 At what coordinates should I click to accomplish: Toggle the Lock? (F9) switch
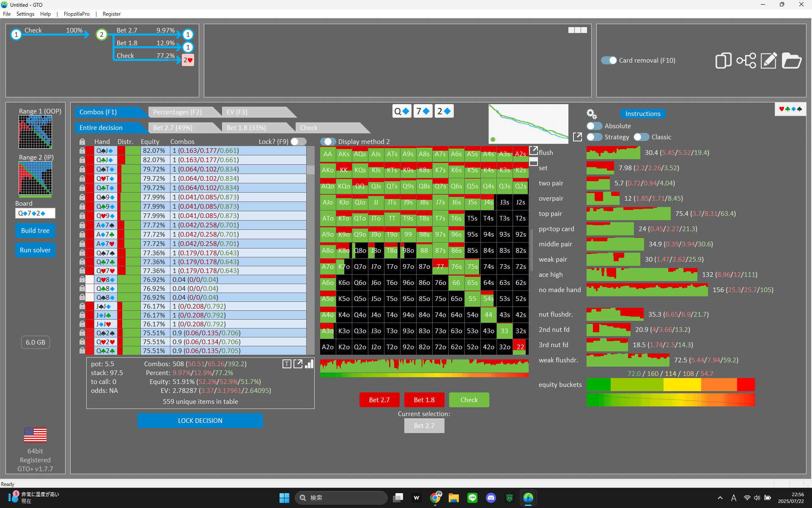[x=298, y=142]
